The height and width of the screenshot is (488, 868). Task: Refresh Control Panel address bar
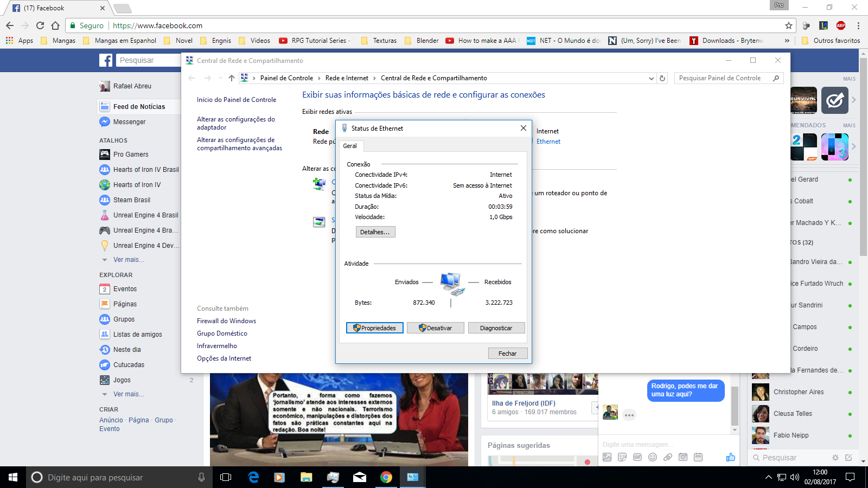pyautogui.click(x=662, y=78)
